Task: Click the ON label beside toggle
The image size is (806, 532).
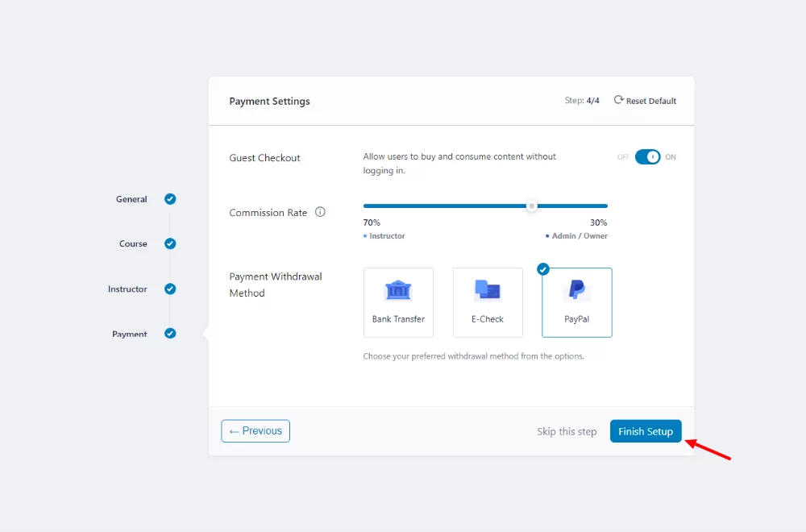Action: [671, 156]
